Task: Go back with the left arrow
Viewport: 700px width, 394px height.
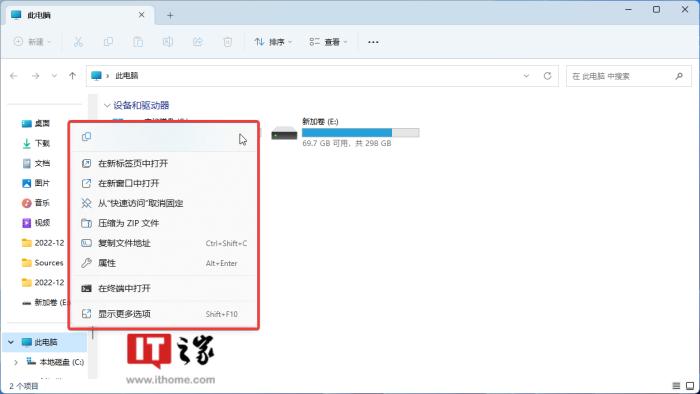Action: (14, 76)
